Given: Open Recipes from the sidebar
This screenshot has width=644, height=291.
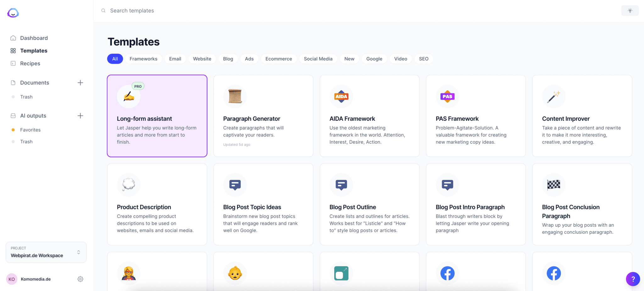Looking at the screenshot, I should (x=30, y=63).
